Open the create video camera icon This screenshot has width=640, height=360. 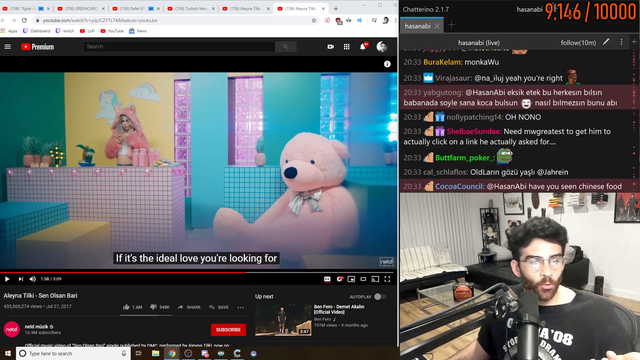click(x=331, y=47)
